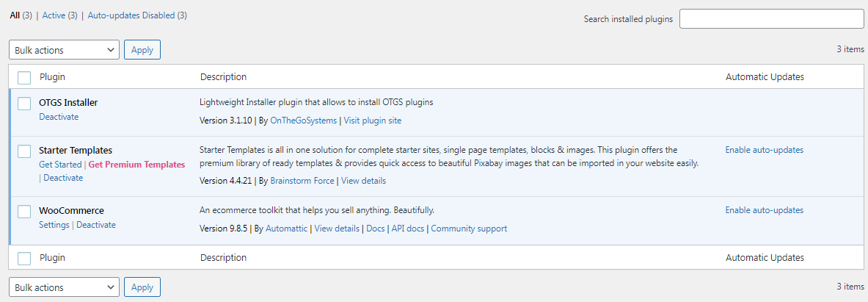The width and height of the screenshot is (868, 302).
Task: Click the Lightweight Installer plugin description text
Action: tap(316, 103)
